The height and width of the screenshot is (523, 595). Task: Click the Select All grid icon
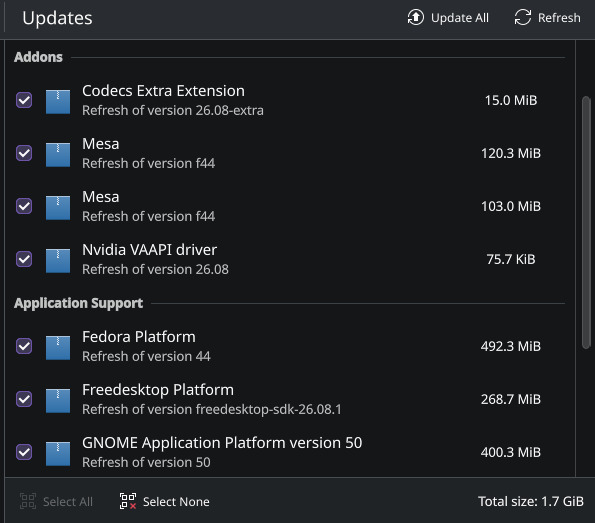[28, 501]
